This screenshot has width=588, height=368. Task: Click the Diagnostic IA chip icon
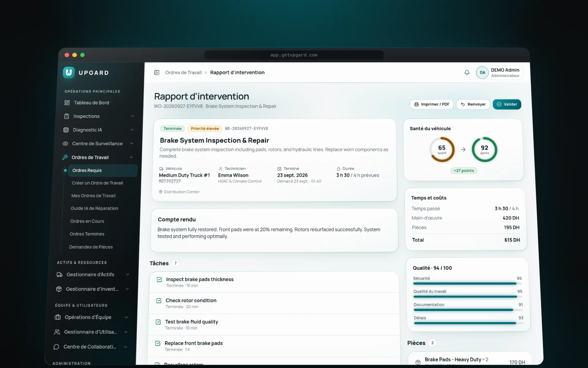pos(66,130)
